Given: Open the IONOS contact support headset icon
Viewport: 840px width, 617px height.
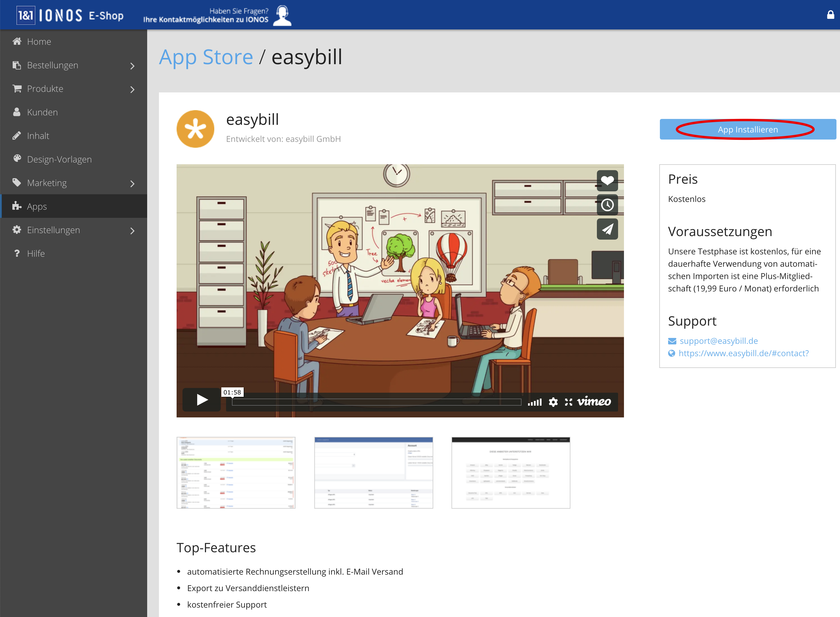Looking at the screenshot, I should click(282, 15).
